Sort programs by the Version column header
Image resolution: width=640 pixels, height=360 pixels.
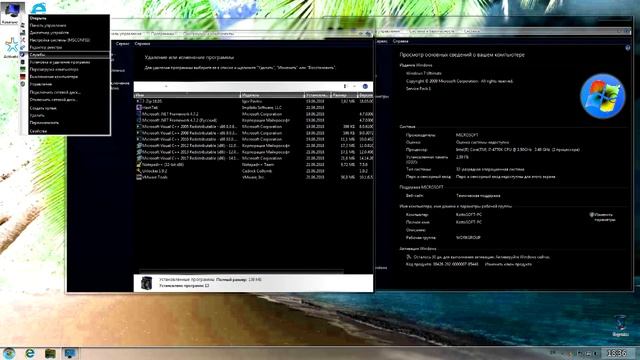coord(366,95)
